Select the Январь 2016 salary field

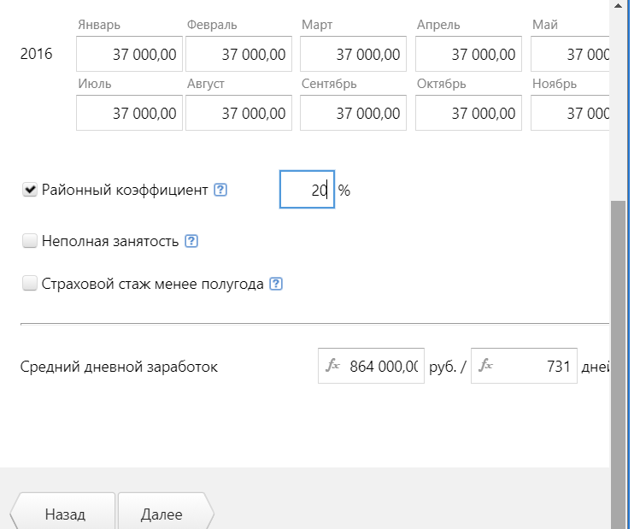pos(129,54)
